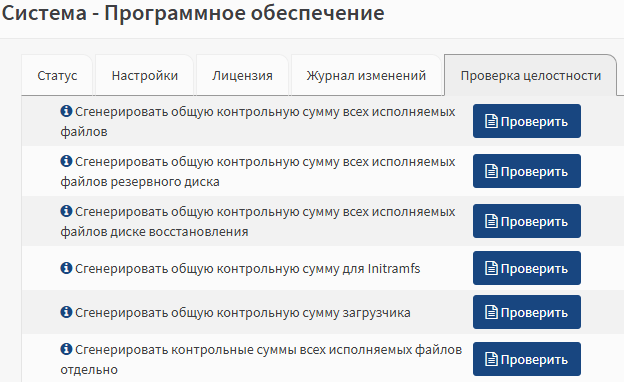Click Проверить for backup disk files checksum
Screen dimensions: 624x382
pyautogui.click(x=526, y=171)
